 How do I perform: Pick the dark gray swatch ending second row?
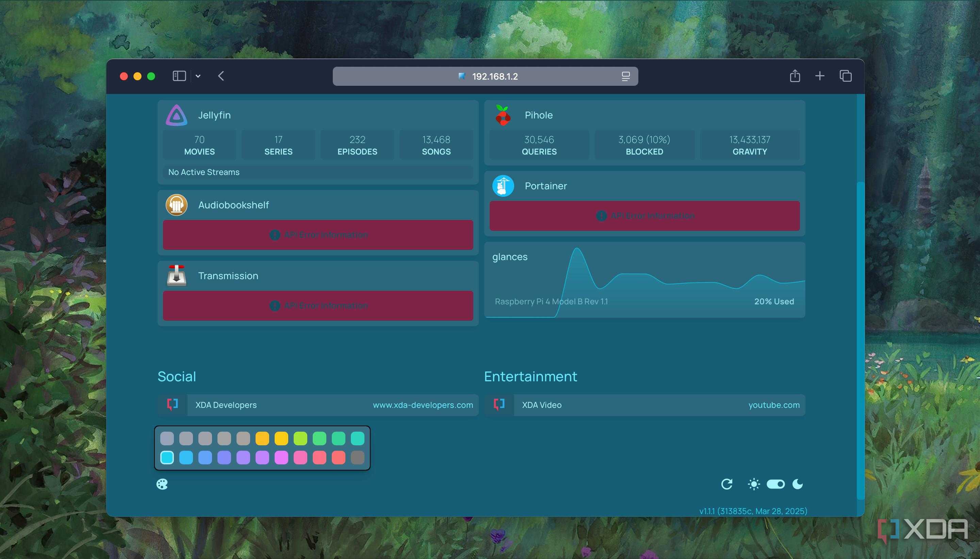tap(358, 458)
